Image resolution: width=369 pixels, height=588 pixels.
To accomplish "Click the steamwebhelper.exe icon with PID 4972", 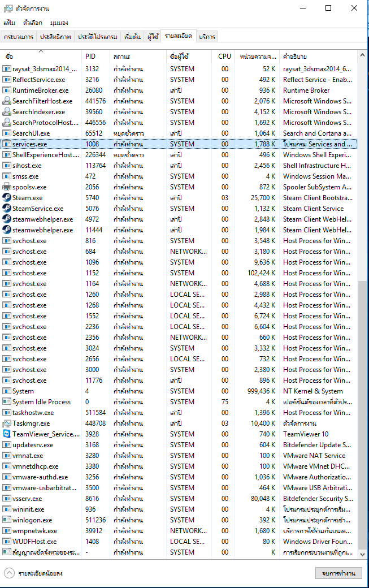I will 7,219.
